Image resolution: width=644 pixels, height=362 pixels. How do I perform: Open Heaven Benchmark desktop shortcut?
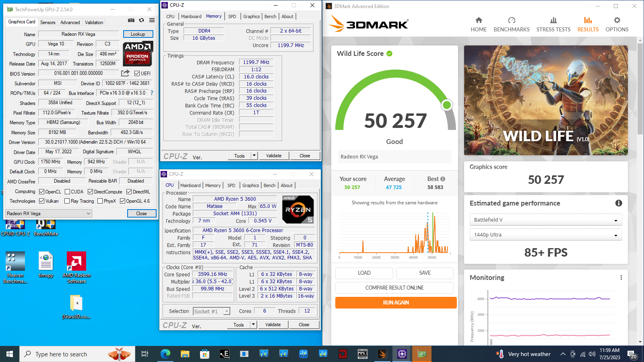pos(15,267)
